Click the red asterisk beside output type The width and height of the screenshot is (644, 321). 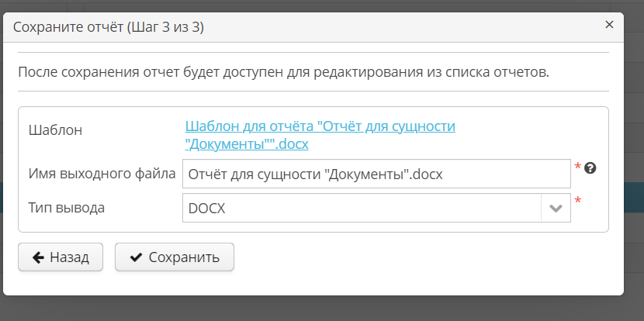[577, 202]
